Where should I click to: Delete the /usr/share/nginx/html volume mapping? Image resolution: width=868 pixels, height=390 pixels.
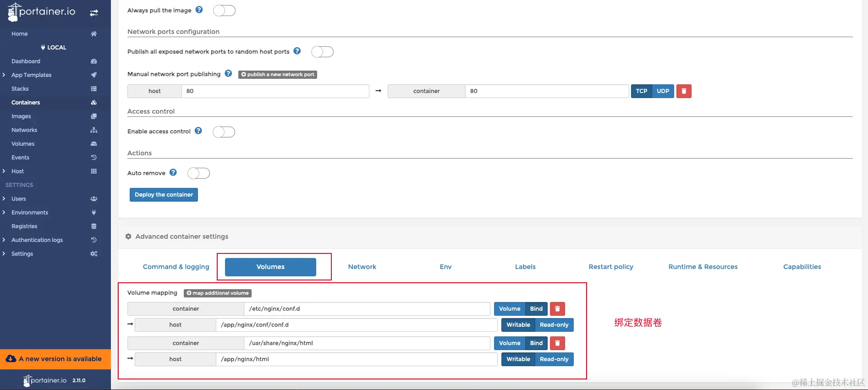[557, 343]
